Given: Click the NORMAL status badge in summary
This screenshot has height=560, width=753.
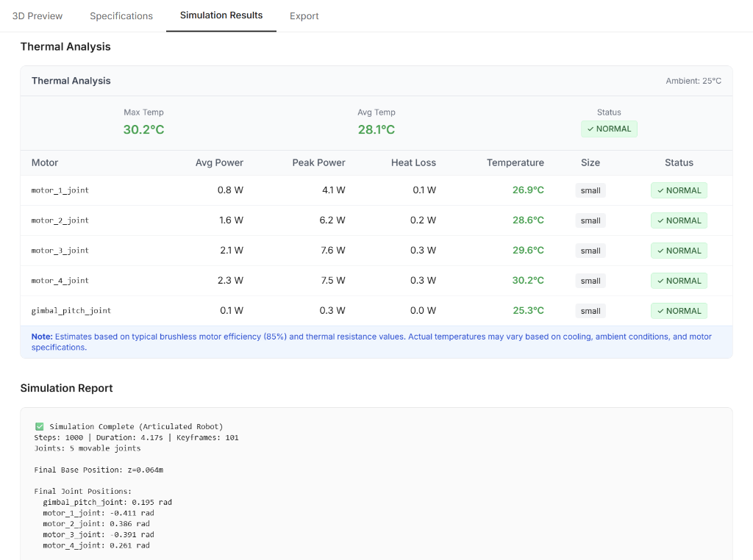Looking at the screenshot, I should coord(609,129).
